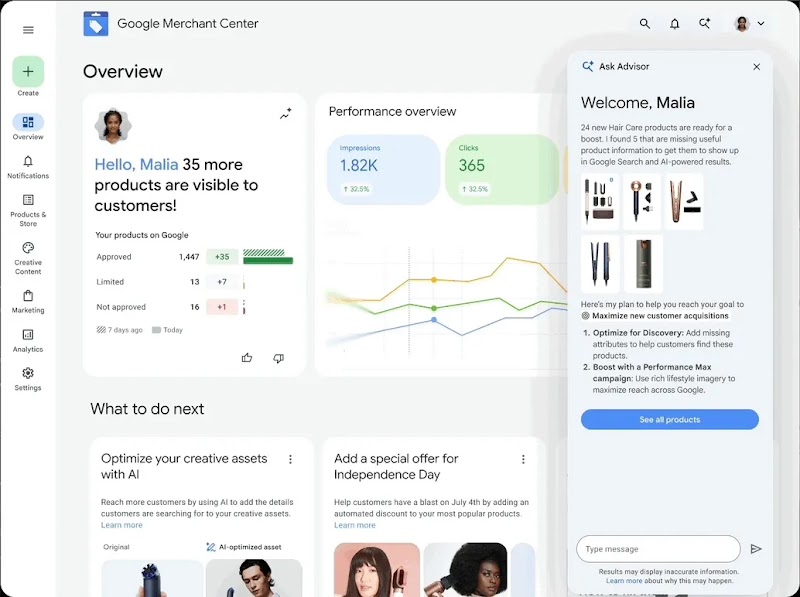Click the green Create plus button
This screenshot has height=597, width=800.
point(28,71)
